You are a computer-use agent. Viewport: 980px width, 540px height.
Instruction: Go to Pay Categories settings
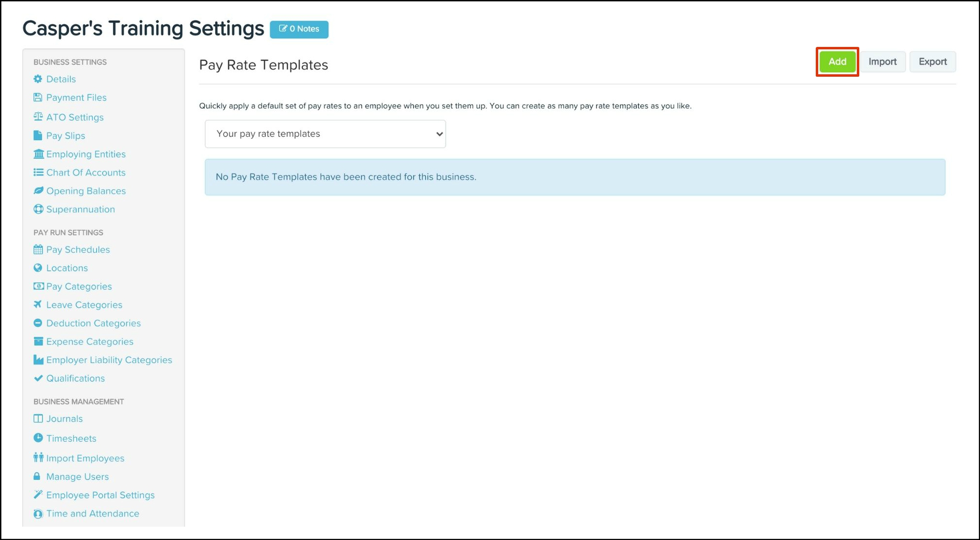coord(79,286)
